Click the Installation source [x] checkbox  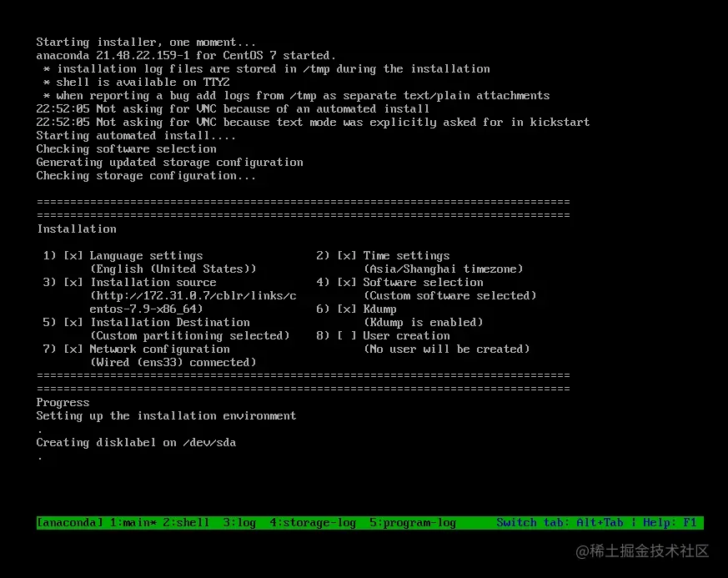pyautogui.click(x=73, y=282)
